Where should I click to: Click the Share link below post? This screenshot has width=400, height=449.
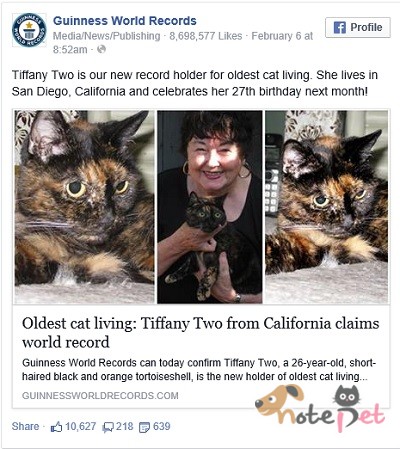tap(25, 426)
